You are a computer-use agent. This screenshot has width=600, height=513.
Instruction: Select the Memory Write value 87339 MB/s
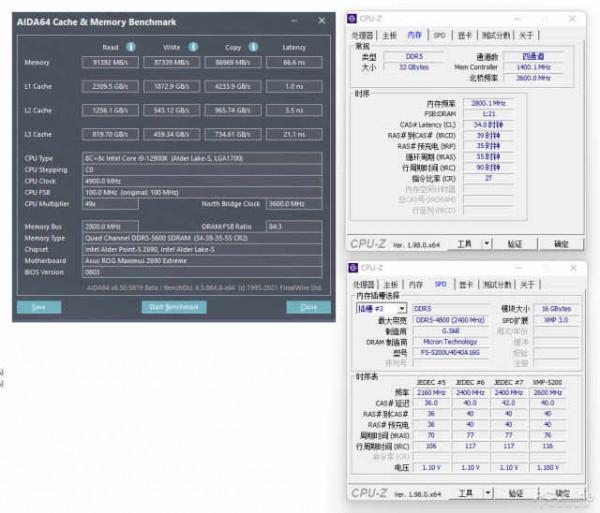pos(171,62)
